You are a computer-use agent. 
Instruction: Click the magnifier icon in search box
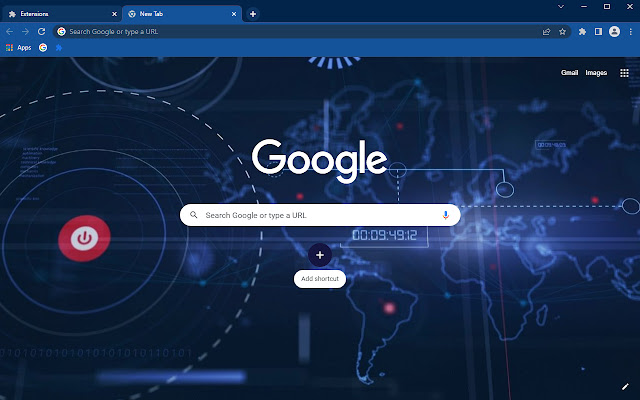point(193,215)
